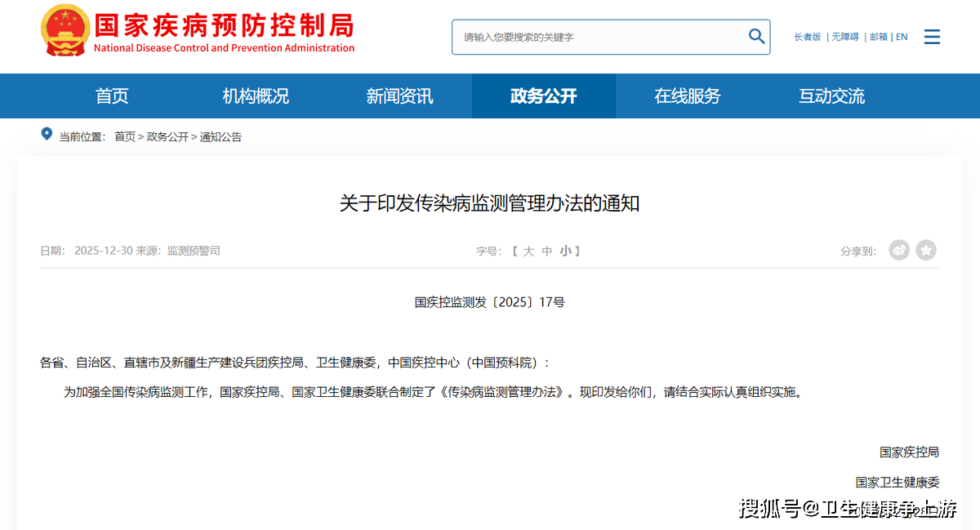This screenshot has height=530, width=980.
Task: Click the 邮箱 mailbox link
Action: point(878,37)
